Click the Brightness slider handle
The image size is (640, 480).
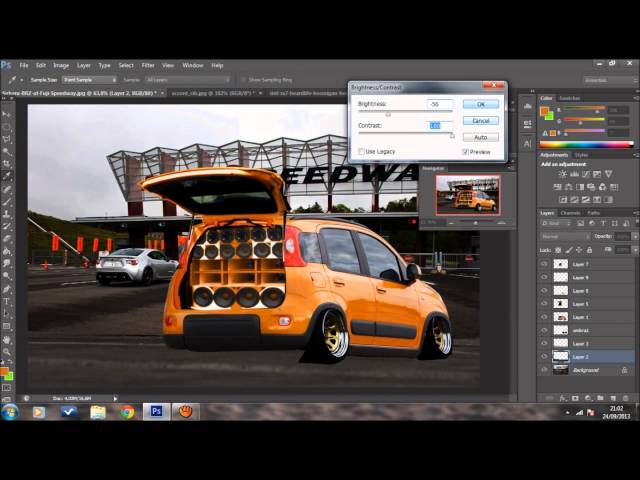click(x=388, y=114)
